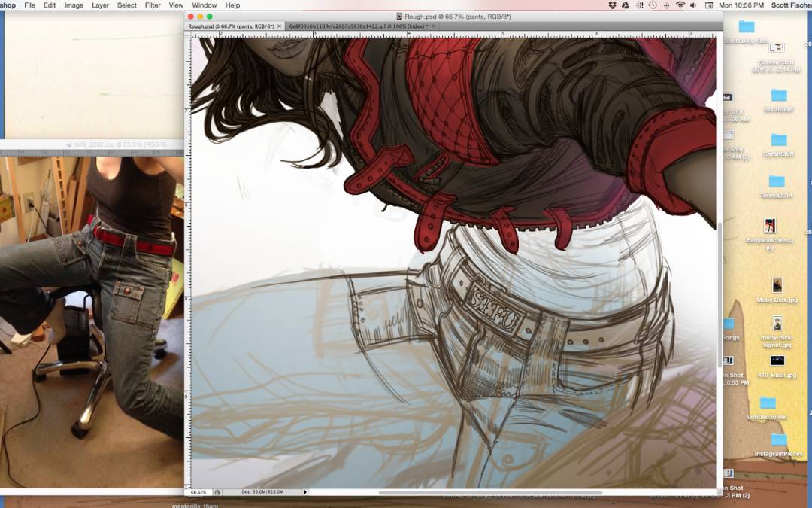The height and width of the screenshot is (508, 812).
Task: Select the SarahStuff folder on desktop
Action: 779,145
